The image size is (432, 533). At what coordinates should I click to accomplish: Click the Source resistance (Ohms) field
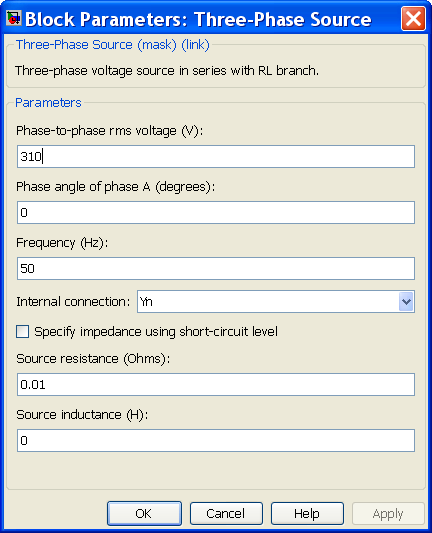[216, 384]
